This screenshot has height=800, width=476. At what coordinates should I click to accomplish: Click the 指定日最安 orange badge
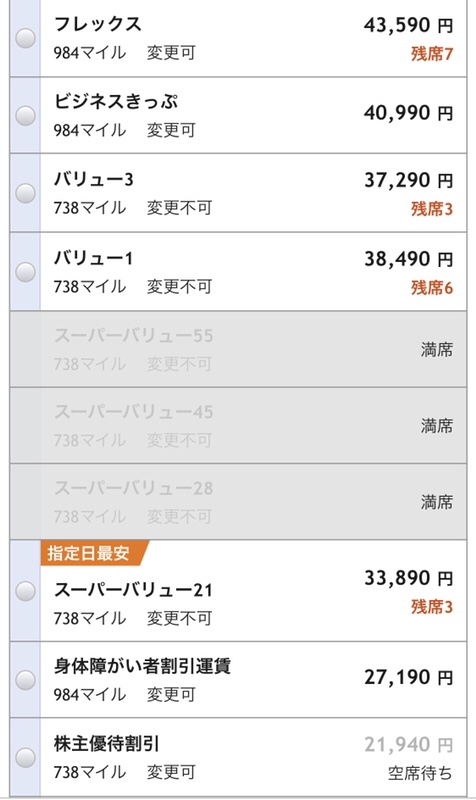click(94, 553)
